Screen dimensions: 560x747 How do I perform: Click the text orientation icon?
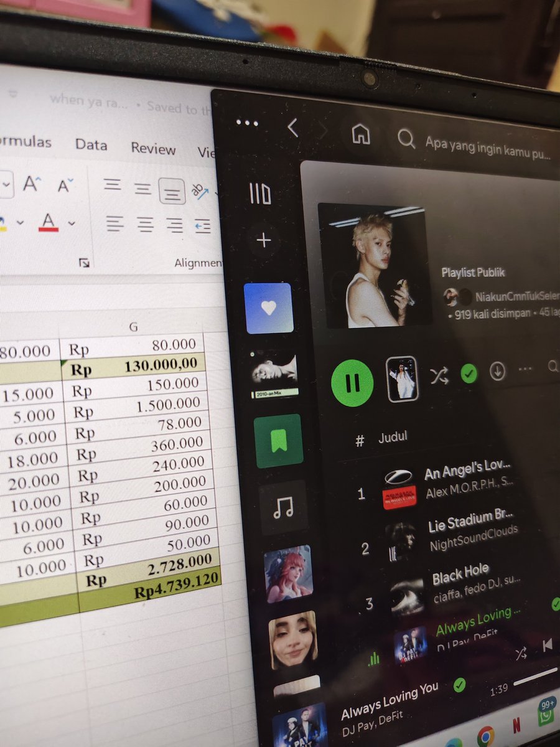pos(200,192)
